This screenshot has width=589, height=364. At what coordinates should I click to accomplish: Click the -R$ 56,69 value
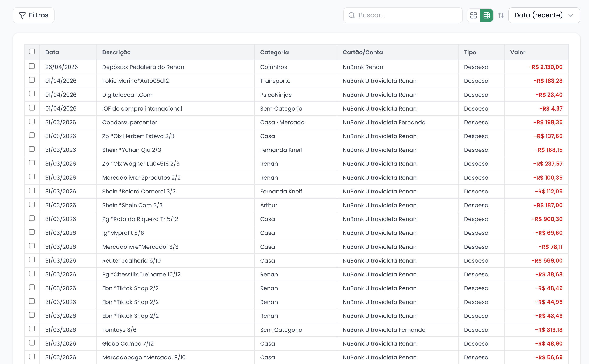coord(548,357)
